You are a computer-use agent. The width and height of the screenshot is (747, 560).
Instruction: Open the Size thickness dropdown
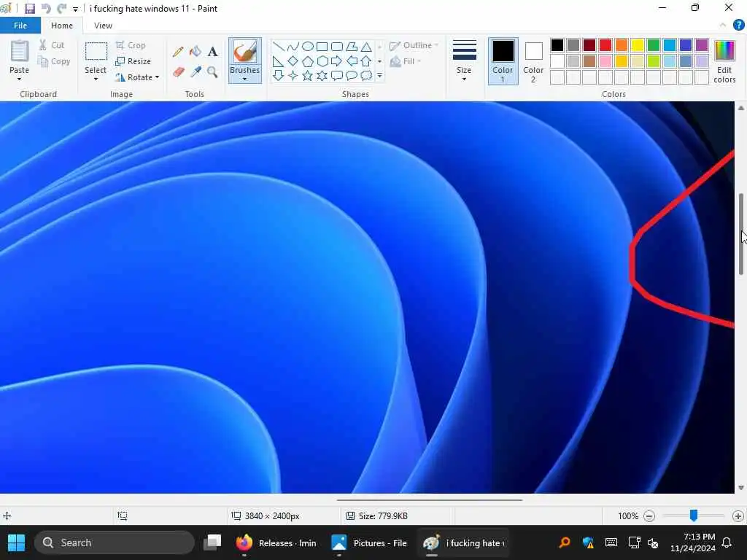464,61
